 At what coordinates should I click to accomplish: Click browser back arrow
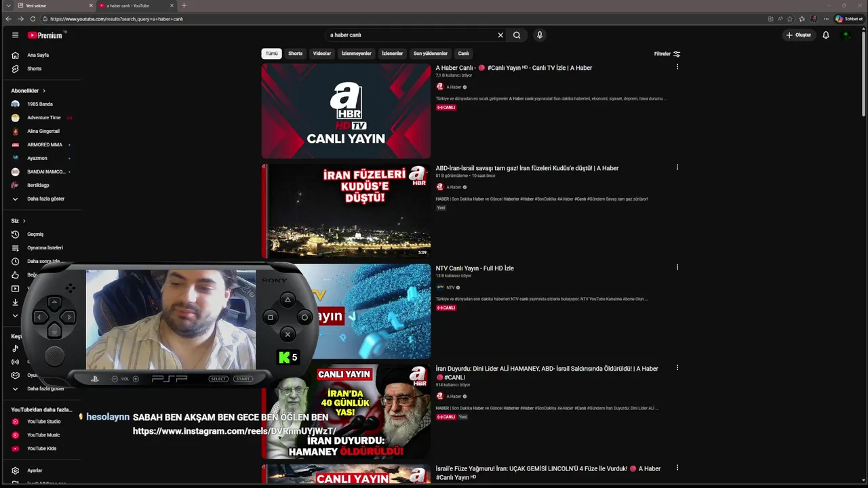pos(8,19)
